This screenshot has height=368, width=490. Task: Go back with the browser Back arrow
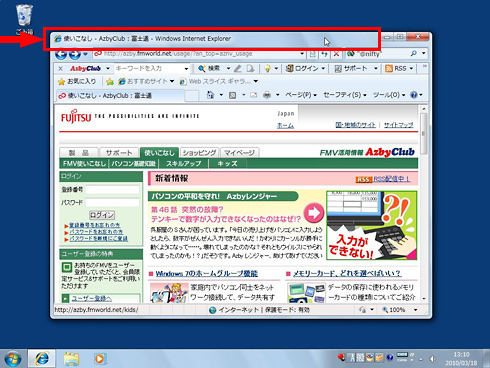point(61,54)
